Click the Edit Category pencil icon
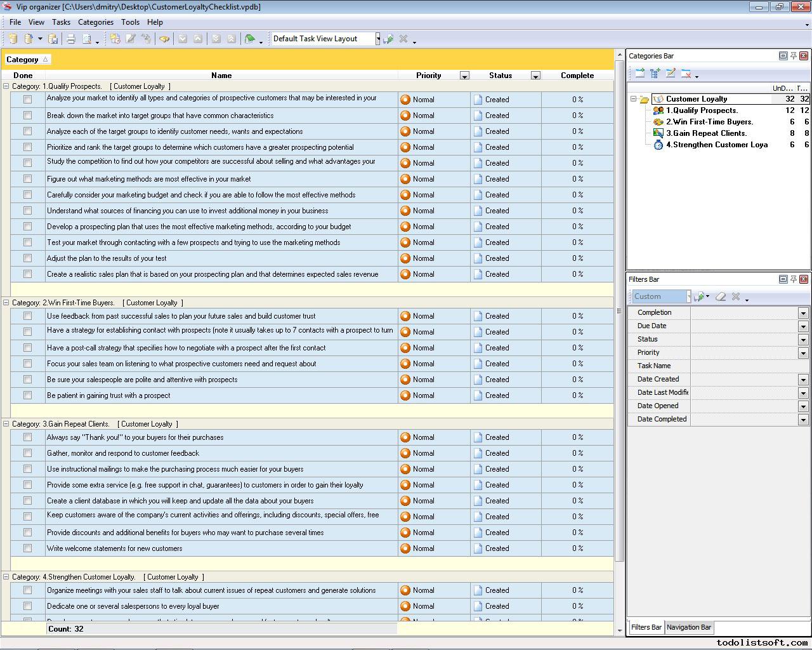 pos(671,74)
